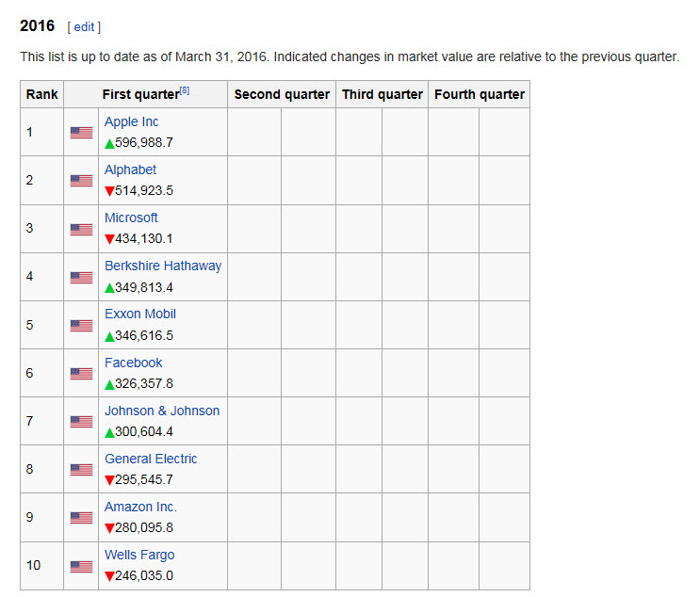Open the Berkshire Hathaway link
700x597 pixels.
point(163,266)
